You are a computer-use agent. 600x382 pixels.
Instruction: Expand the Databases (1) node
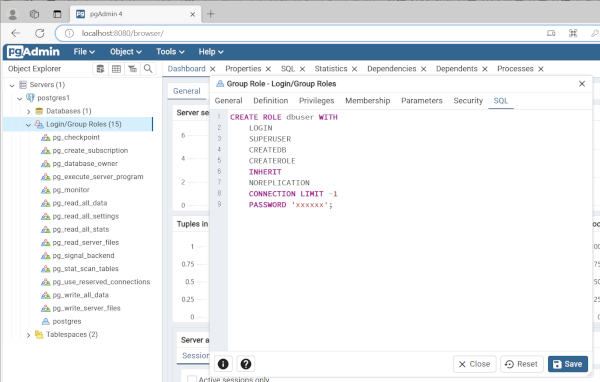click(x=28, y=111)
